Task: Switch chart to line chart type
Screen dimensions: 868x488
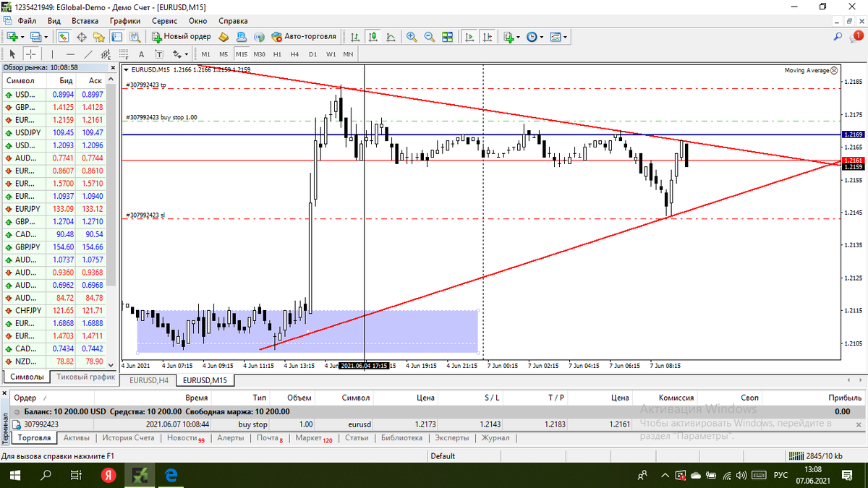Action: pos(391,36)
